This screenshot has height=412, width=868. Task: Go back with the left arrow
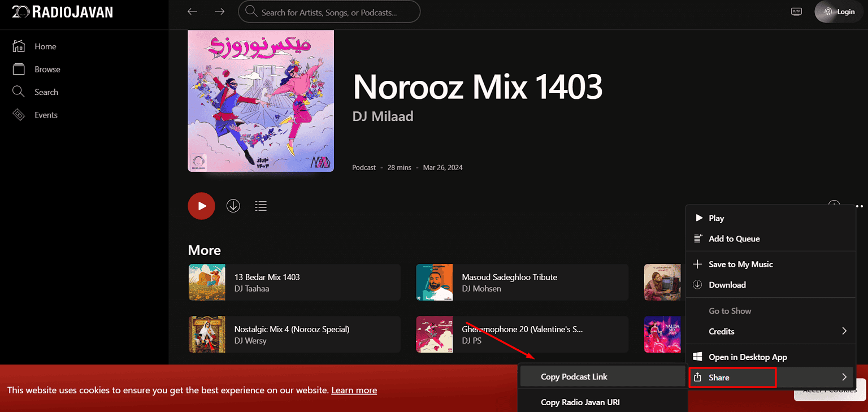[192, 12]
